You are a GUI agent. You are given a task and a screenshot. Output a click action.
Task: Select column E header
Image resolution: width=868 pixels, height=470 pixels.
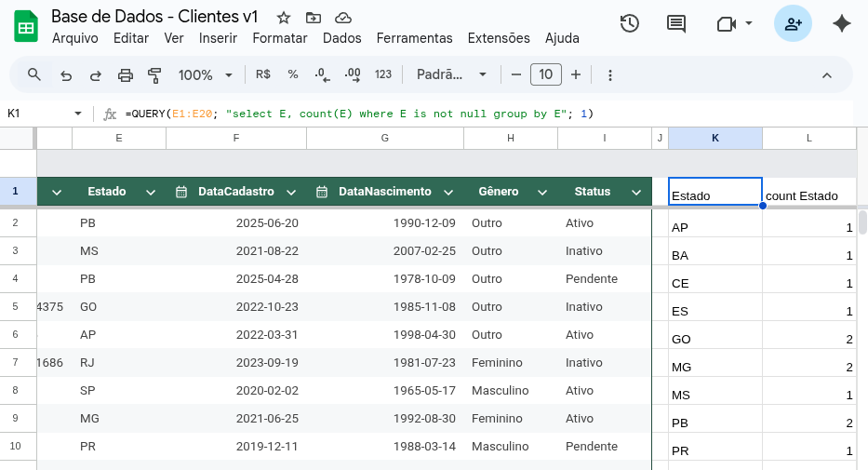pyautogui.click(x=119, y=139)
